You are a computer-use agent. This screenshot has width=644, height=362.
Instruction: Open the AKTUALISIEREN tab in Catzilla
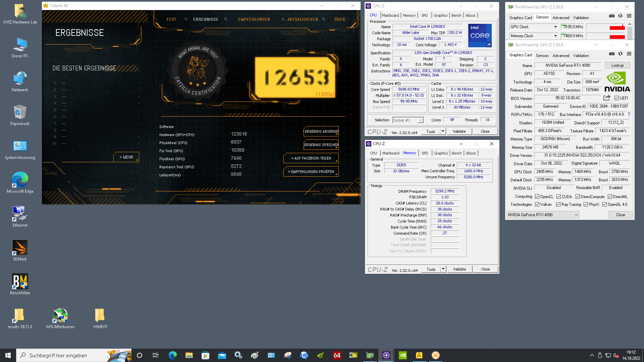pyautogui.click(x=303, y=19)
